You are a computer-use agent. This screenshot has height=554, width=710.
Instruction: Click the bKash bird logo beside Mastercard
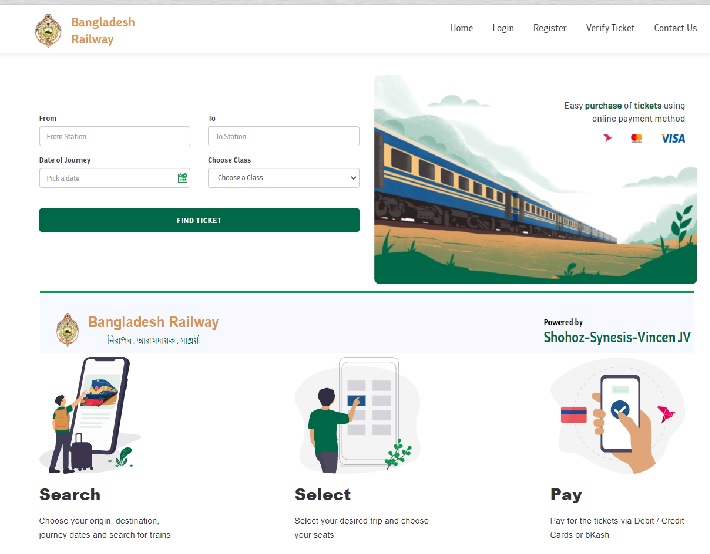[607, 138]
